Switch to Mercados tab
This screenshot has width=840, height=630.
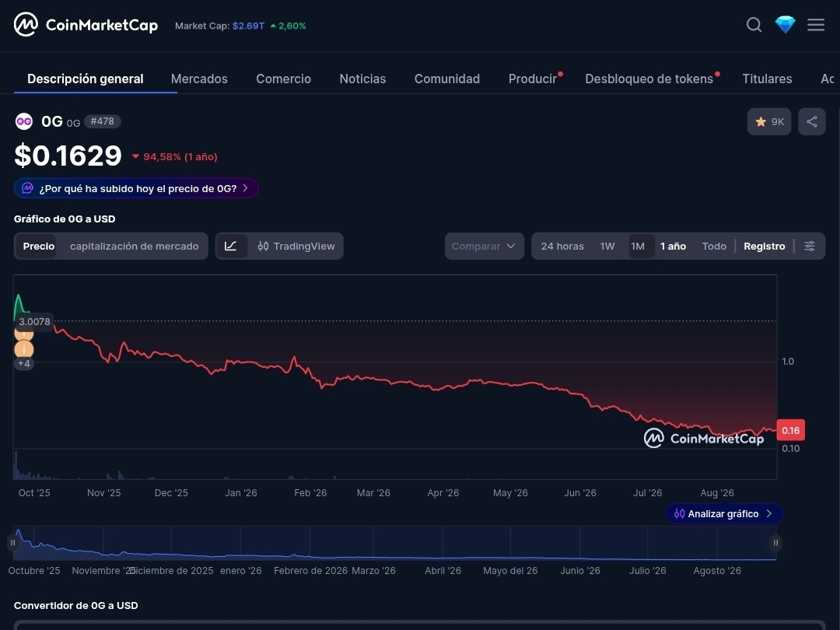[x=199, y=79]
